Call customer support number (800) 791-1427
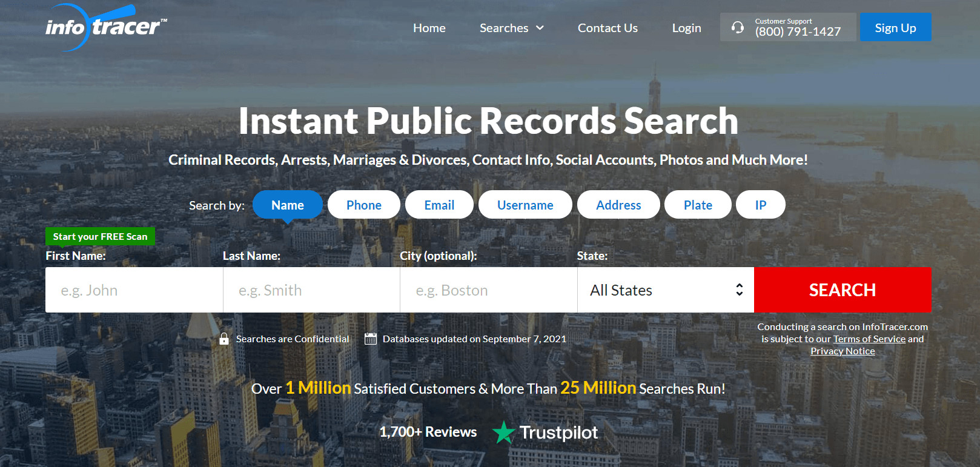This screenshot has width=980, height=467. pyautogui.click(x=798, y=31)
